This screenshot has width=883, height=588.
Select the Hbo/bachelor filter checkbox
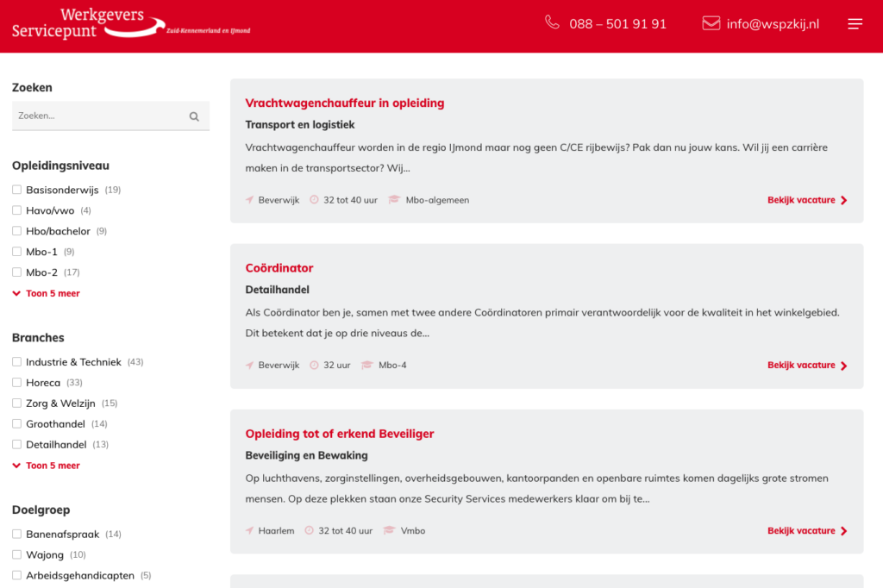16,231
